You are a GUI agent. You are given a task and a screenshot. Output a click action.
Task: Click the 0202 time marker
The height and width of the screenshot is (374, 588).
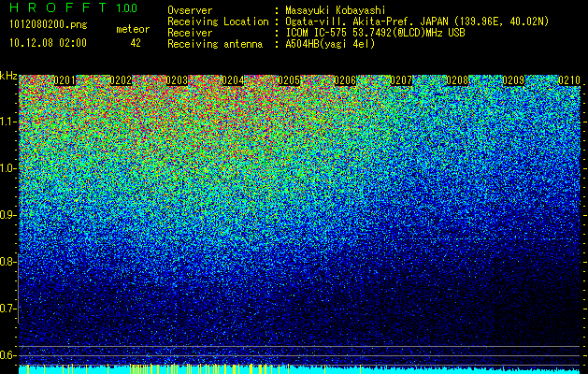point(121,80)
